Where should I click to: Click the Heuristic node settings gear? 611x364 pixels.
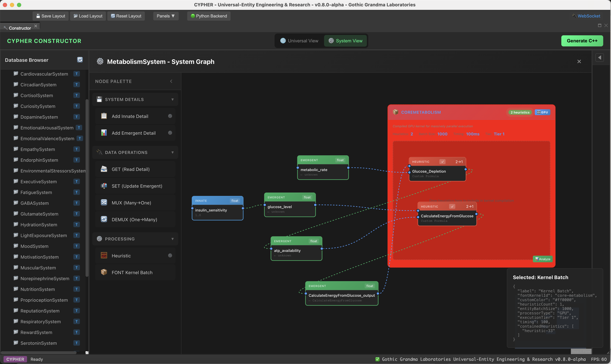tap(170, 256)
